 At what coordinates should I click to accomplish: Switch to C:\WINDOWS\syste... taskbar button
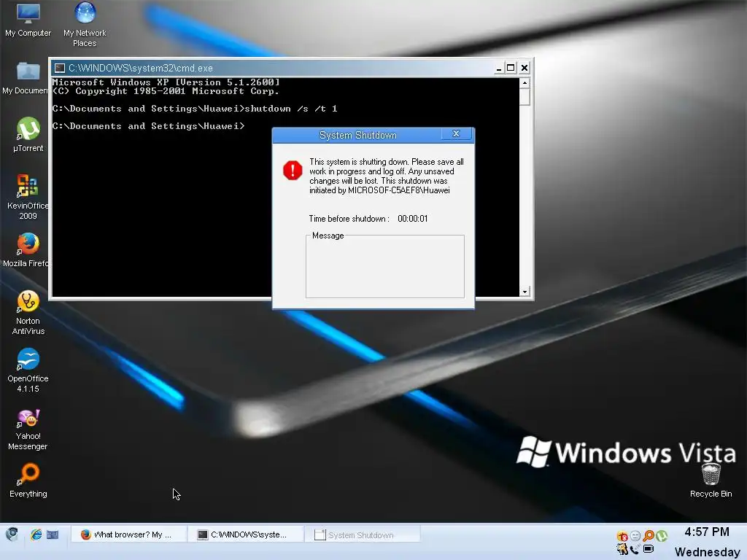245,534
